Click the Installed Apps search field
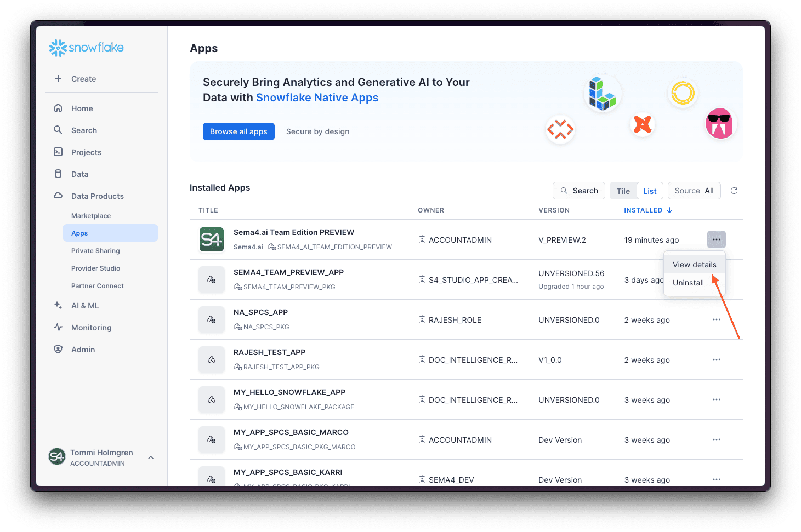 [579, 191]
